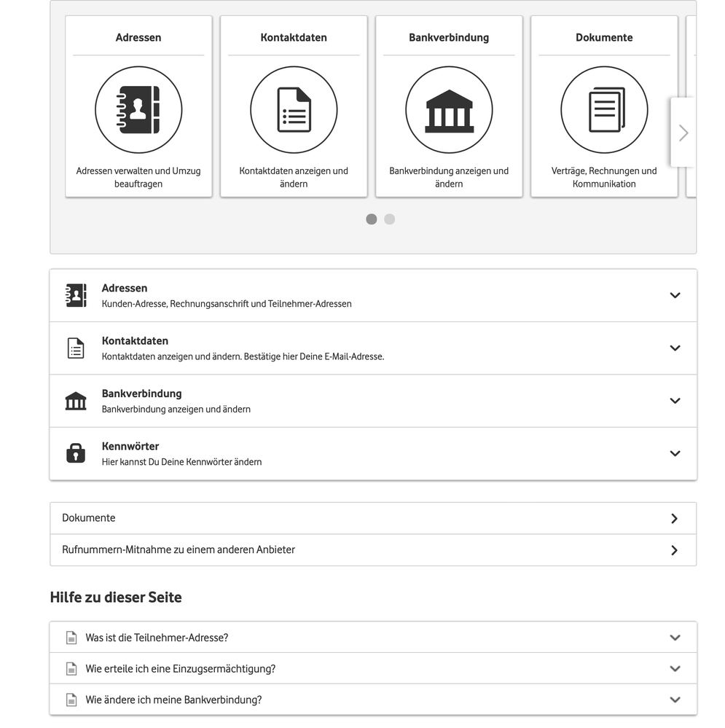725x728 pixels.
Task: Expand help topic about Teilnehmer-Adresse
Action: pos(373,638)
